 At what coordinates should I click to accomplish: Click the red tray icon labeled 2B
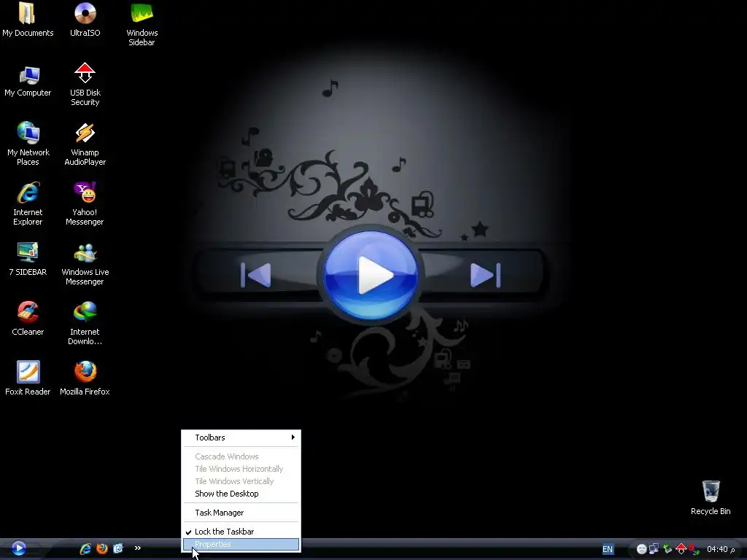(x=694, y=550)
